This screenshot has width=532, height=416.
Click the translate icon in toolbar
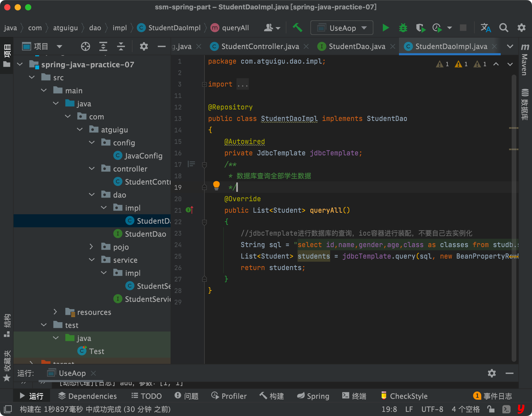pyautogui.click(x=486, y=28)
